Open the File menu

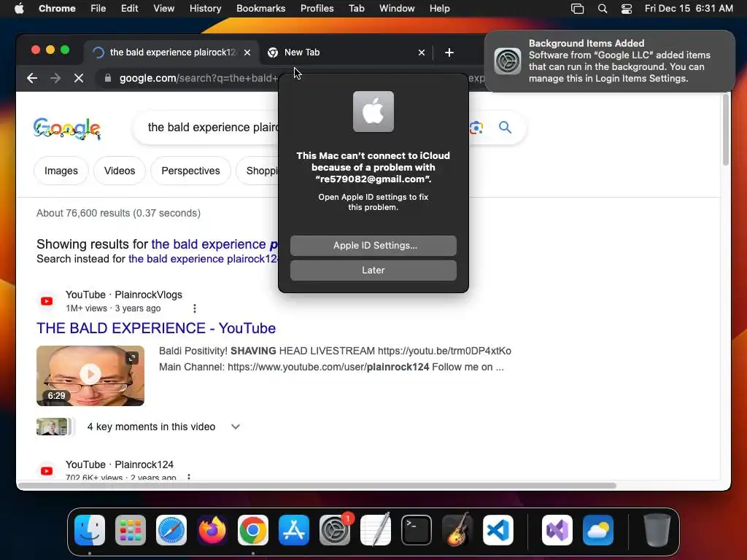click(x=98, y=9)
